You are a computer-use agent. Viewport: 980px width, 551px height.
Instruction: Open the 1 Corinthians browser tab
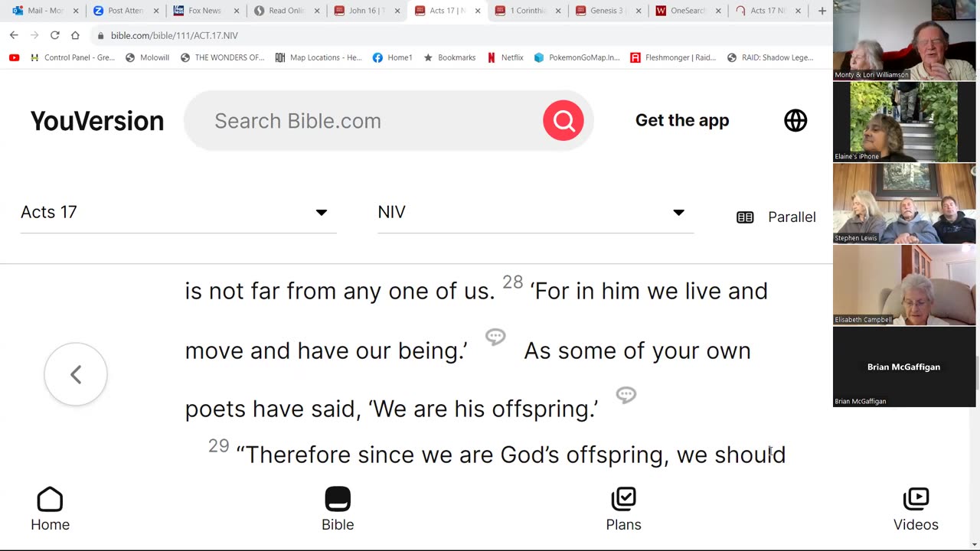[528, 11]
